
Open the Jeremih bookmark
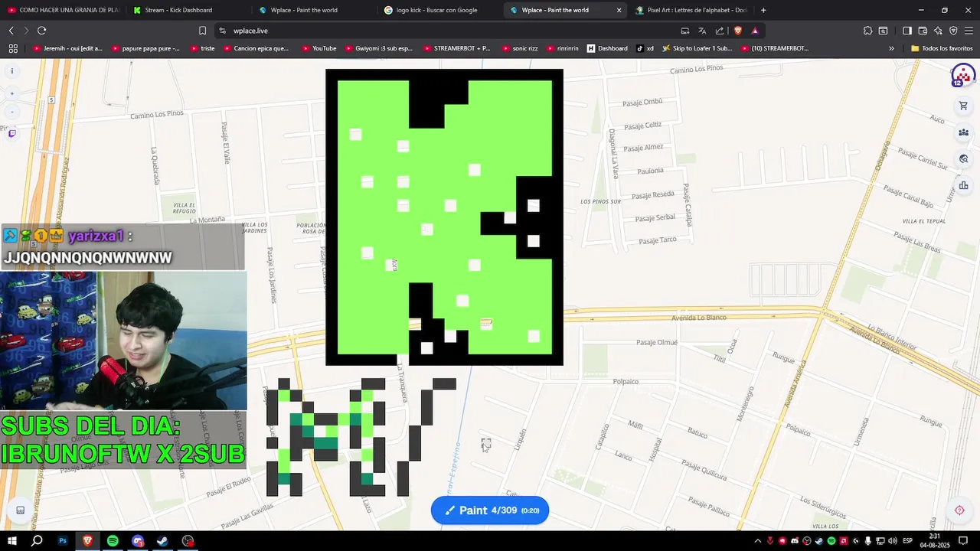67,48
